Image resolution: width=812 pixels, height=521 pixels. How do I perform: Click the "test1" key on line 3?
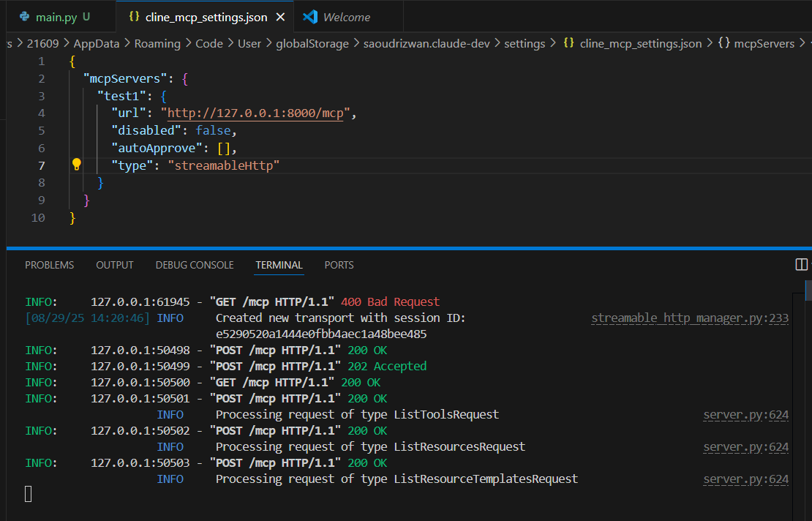(121, 96)
